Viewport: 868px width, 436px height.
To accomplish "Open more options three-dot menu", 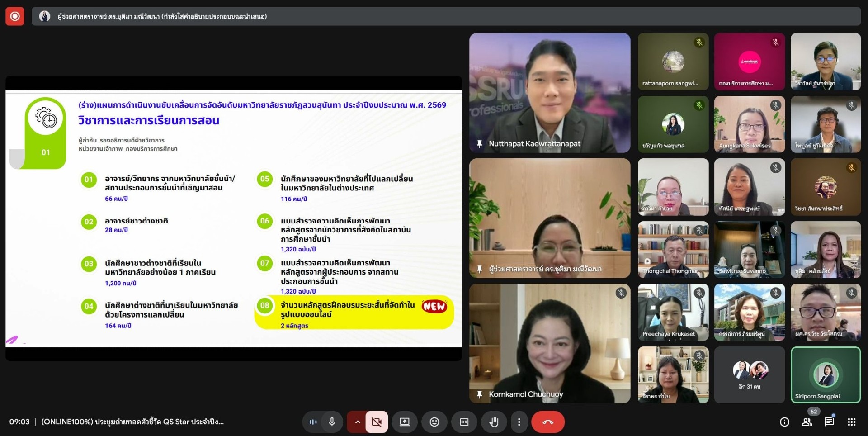I will tap(519, 422).
